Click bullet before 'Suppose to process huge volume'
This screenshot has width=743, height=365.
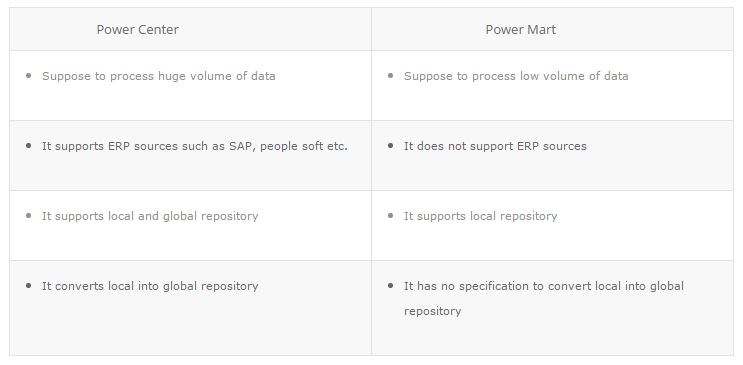[28, 75]
